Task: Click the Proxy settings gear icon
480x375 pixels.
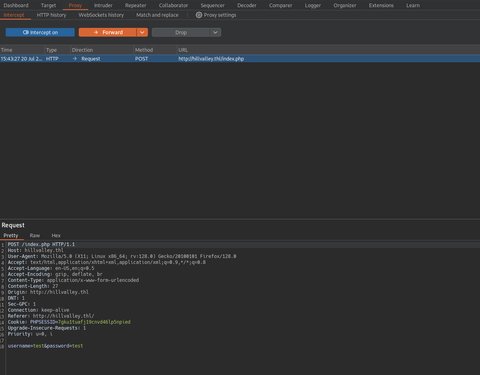Action: point(199,15)
